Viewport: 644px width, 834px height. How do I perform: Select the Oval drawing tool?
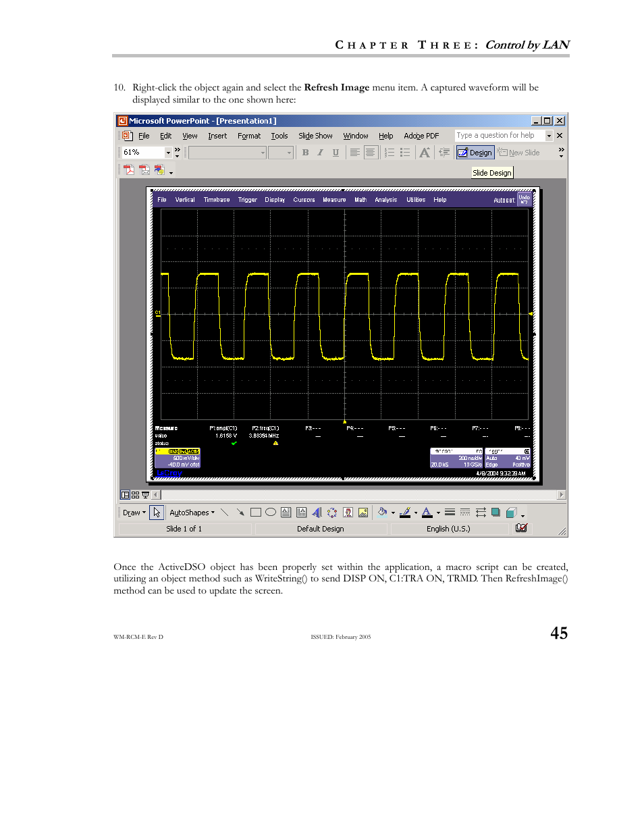point(271,513)
